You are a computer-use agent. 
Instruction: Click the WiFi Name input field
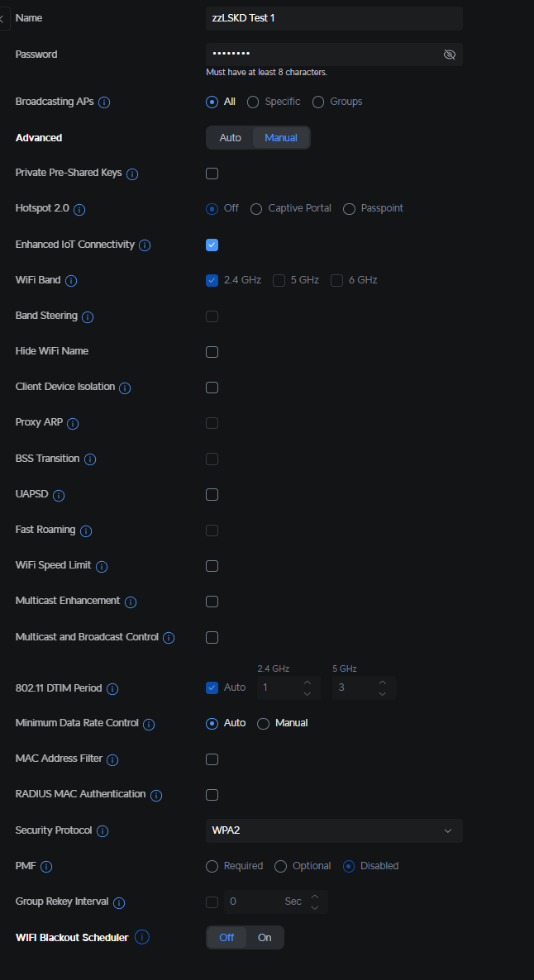click(x=334, y=18)
